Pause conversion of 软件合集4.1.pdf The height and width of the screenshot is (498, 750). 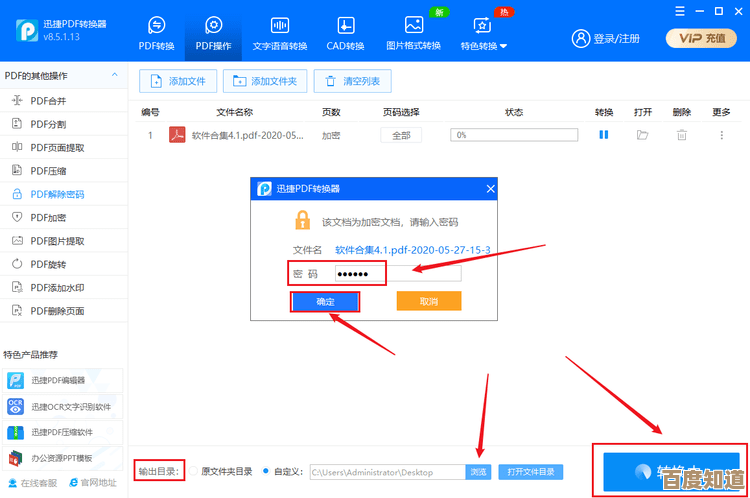[604, 135]
